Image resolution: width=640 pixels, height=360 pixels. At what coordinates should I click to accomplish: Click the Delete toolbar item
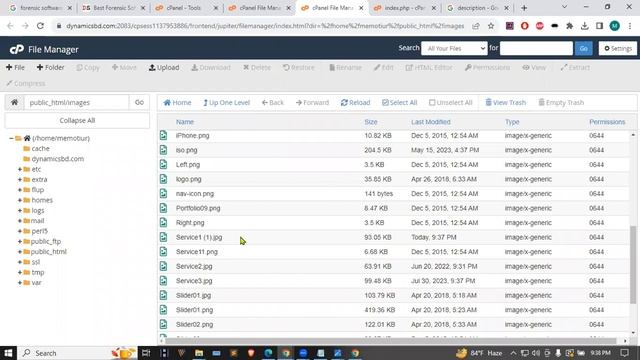click(x=257, y=67)
